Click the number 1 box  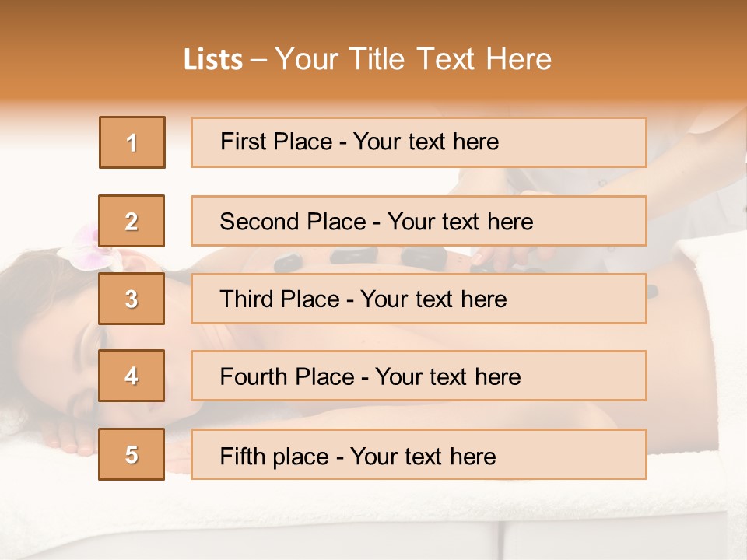point(132,142)
